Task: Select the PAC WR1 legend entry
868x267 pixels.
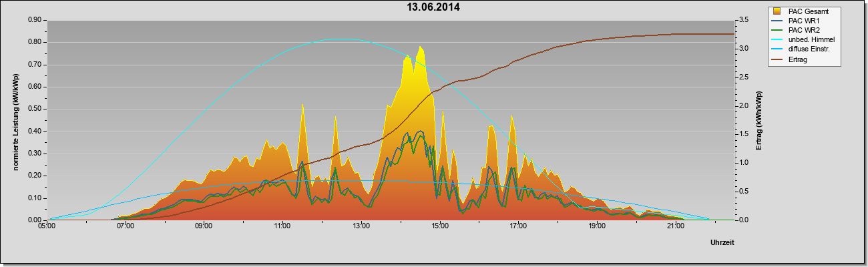Action: (x=804, y=21)
